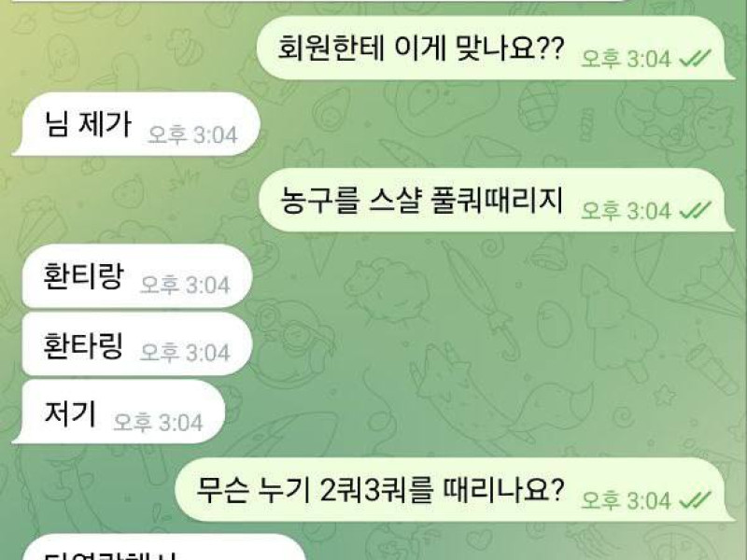Click the empty chat wallpaper right of '환티랑'

(x=476, y=276)
